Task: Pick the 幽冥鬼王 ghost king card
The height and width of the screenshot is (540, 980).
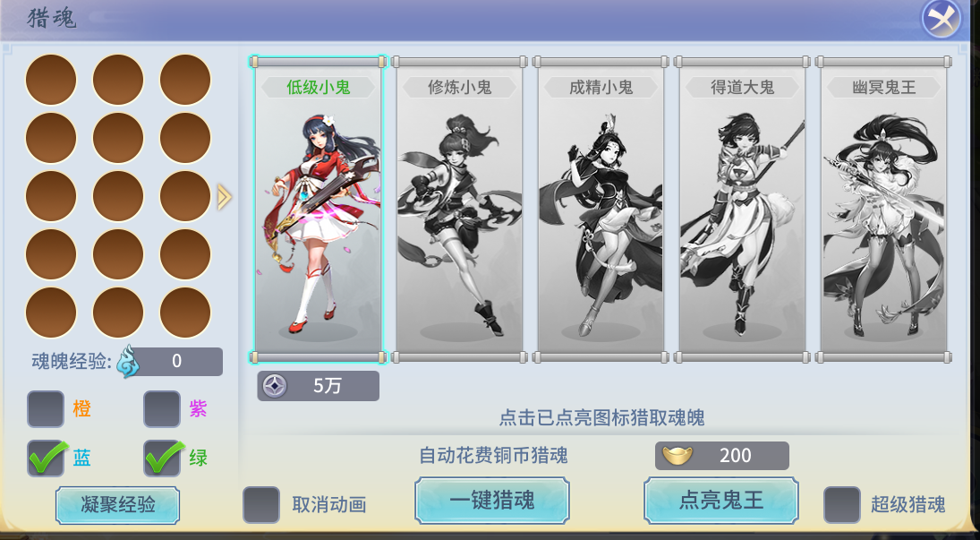Action: (883, 210)
